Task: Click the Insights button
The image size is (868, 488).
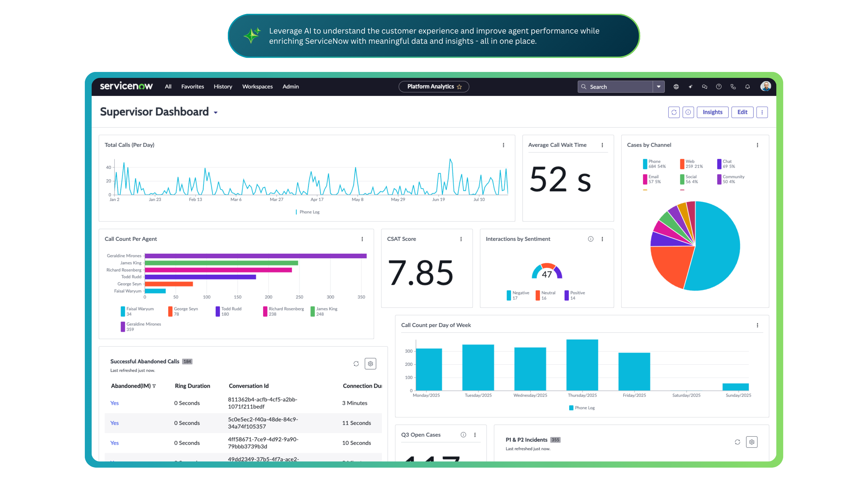Action: [x=712, y=112]
